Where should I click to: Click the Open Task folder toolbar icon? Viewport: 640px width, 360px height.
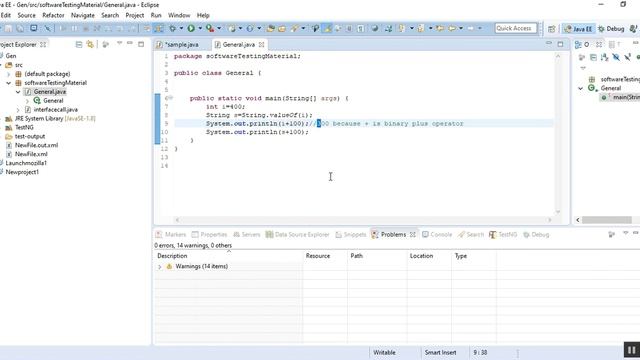[x=282, y=28]
